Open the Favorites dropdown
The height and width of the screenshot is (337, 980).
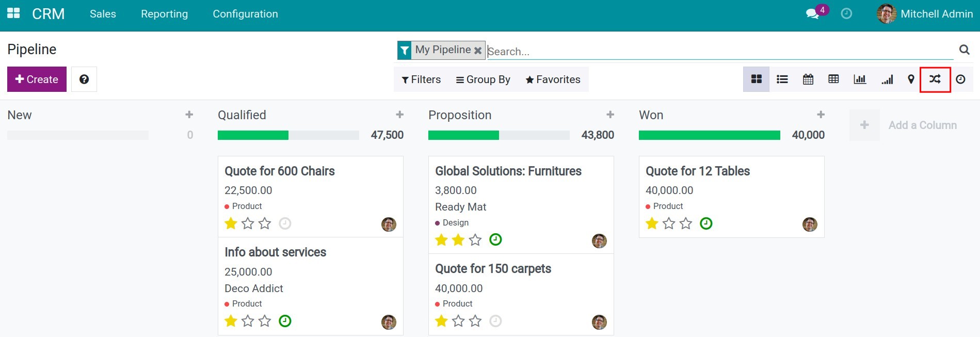coord(553,79)
